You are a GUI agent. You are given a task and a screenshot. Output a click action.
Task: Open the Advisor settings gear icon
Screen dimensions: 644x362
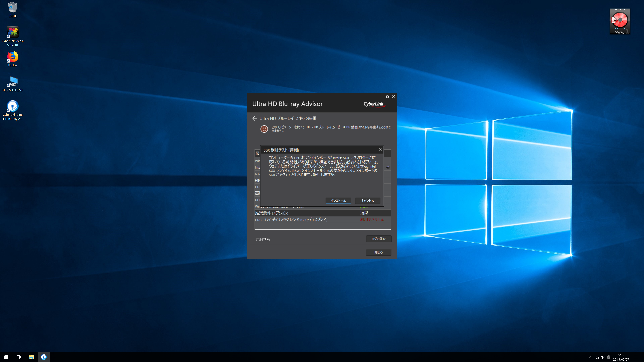point(387,97)
